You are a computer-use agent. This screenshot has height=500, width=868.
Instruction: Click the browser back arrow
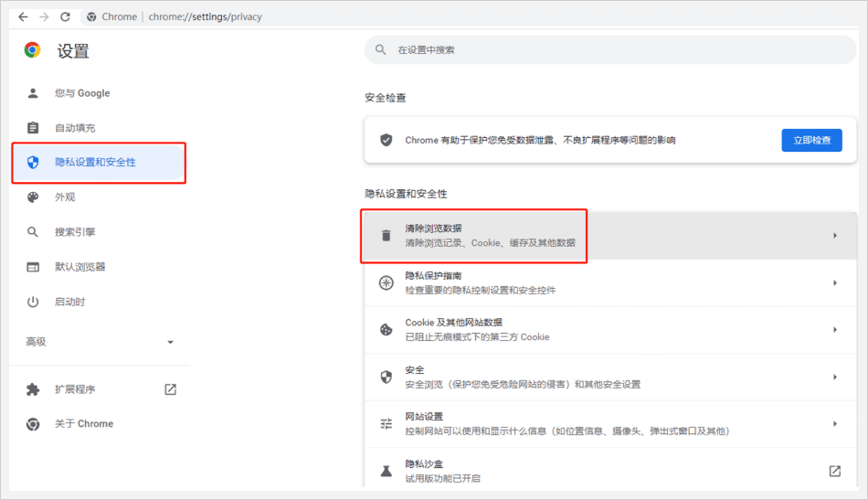tap(23, 16)
